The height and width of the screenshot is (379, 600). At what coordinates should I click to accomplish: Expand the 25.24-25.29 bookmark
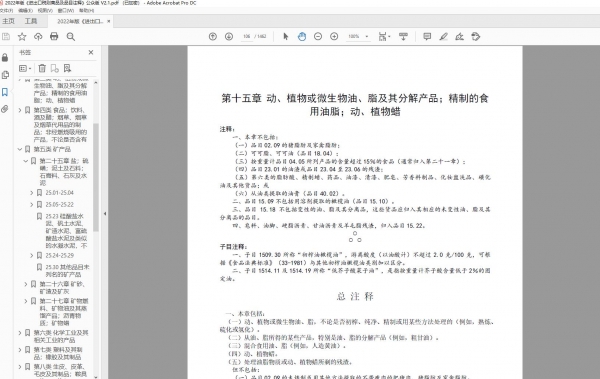pos(32,255)
